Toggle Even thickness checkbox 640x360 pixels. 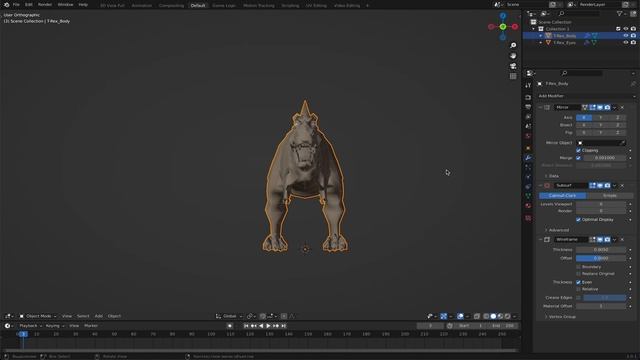578,282
